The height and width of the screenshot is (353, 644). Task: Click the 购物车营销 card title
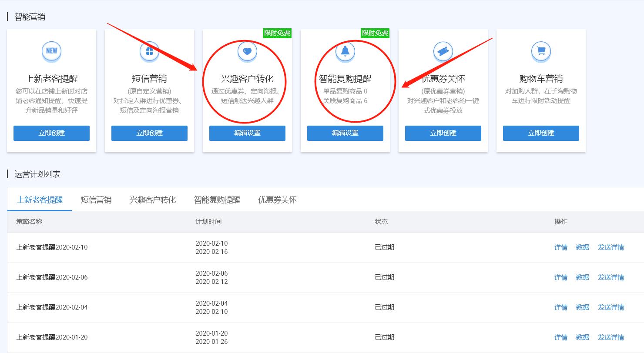pyautogui.click(x=541, y=79)
